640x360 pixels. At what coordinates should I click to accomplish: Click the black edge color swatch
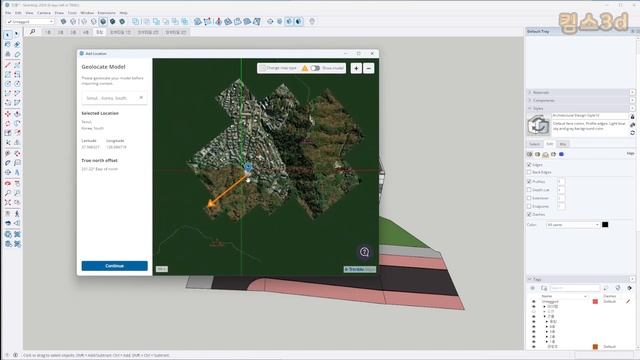pos(605,225)
